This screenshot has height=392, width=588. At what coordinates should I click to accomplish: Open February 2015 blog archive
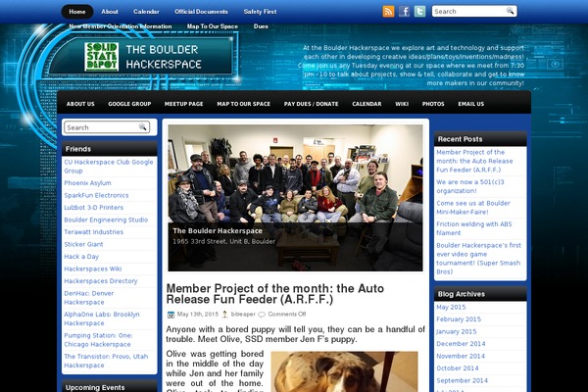[459, 319]
